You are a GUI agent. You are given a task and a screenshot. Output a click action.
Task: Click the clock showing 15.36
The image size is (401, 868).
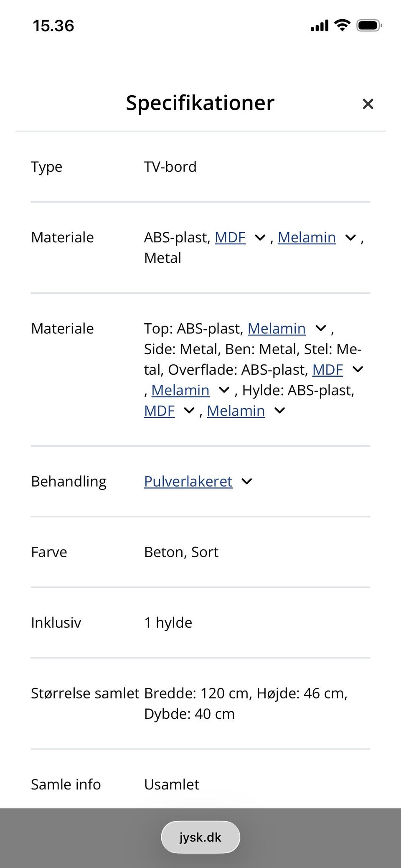pos(53,25)
